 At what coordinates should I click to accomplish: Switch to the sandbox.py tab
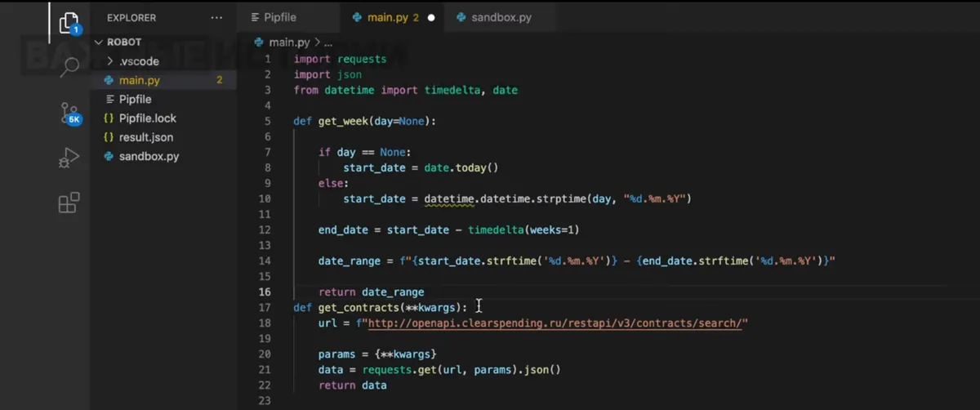click(501, 17)
